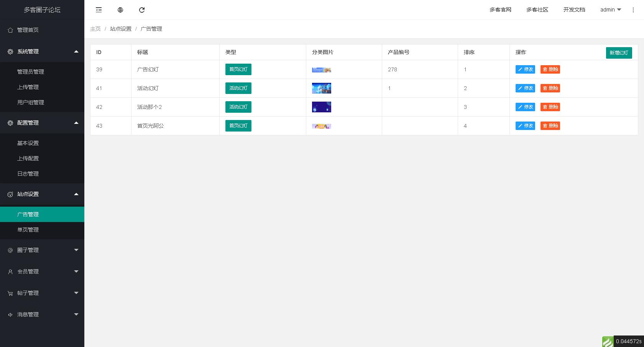Open the vertical three-dot more menu

(x=633, y=10)
